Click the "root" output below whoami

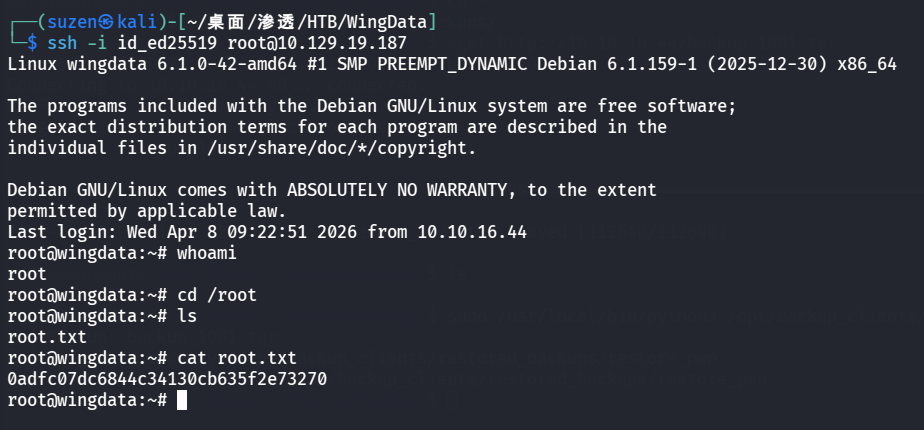point(26,274)
